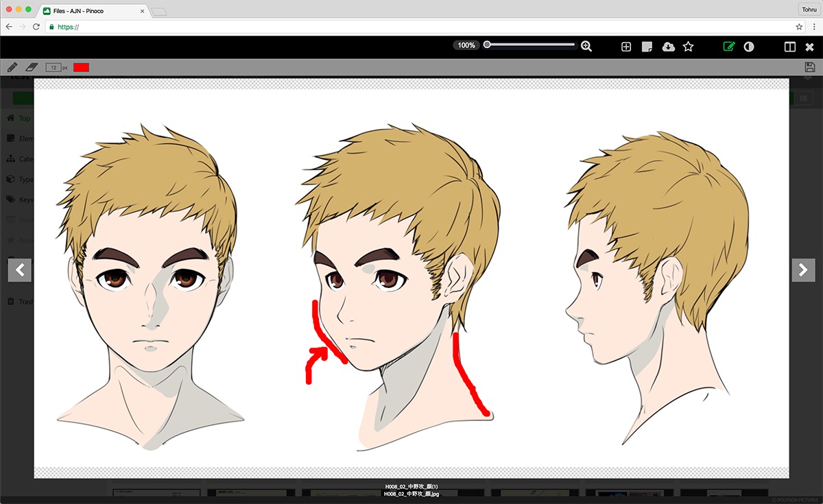Download the image via cloud icon
This screenshot has width=823, height=504.
668,47
